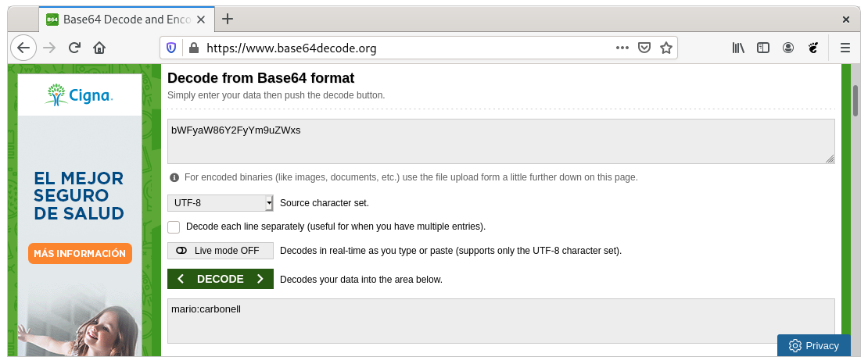Image resolution: width=868 pixels, height=364 pixels.
Task: Open the Firefox account icon
Action: (x=788, y=48)
